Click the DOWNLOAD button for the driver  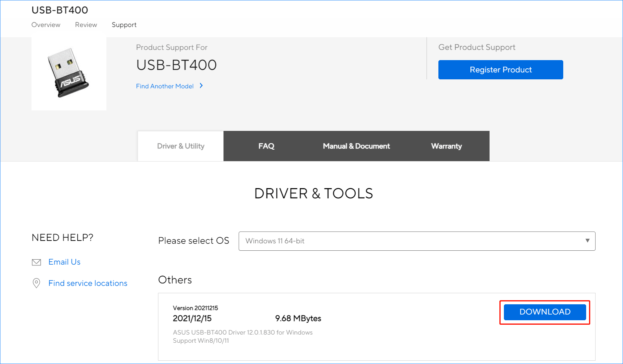tap(544, 312)
